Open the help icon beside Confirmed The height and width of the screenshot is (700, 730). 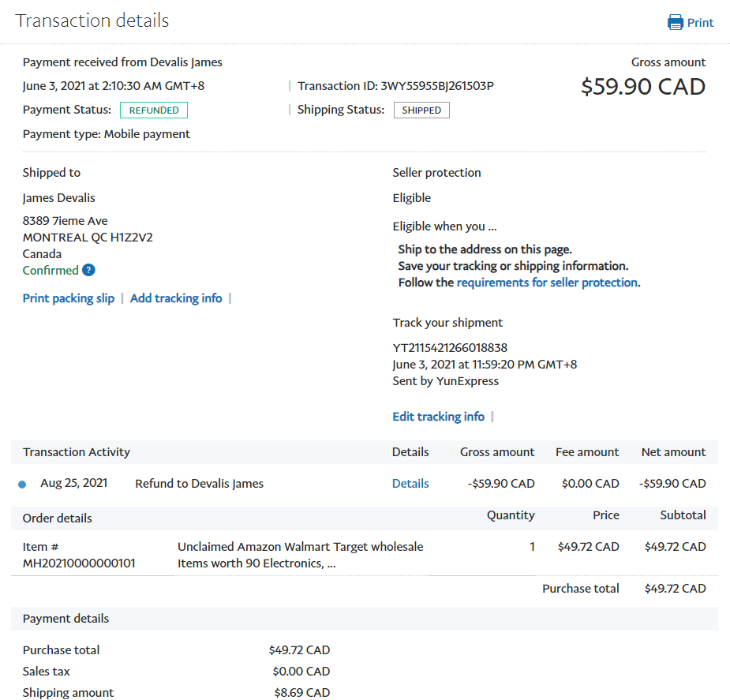coord(88,270)
